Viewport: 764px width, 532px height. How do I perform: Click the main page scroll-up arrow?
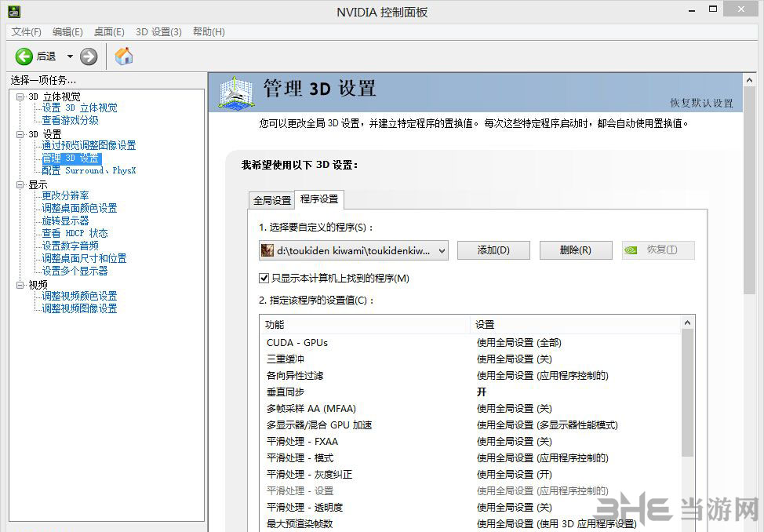[749, 81]
